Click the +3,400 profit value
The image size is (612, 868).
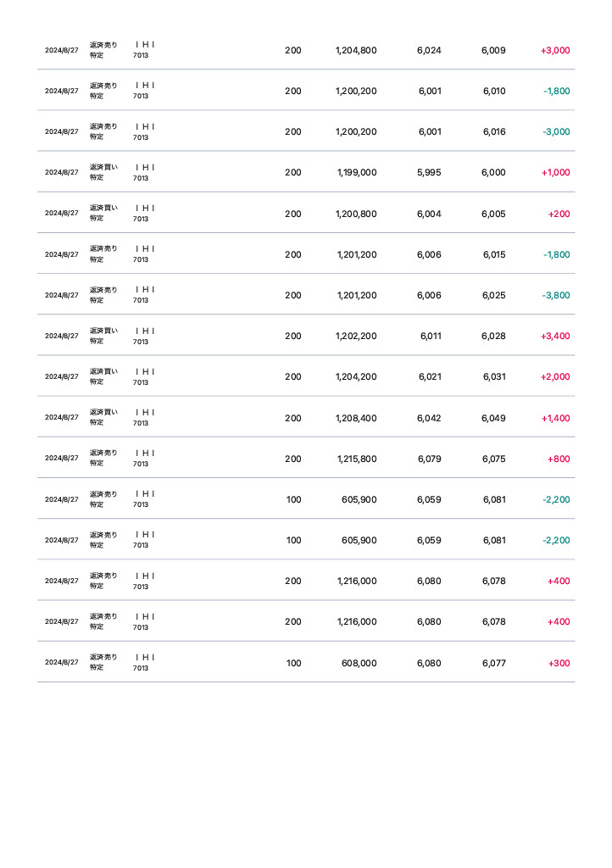point(554,336)
